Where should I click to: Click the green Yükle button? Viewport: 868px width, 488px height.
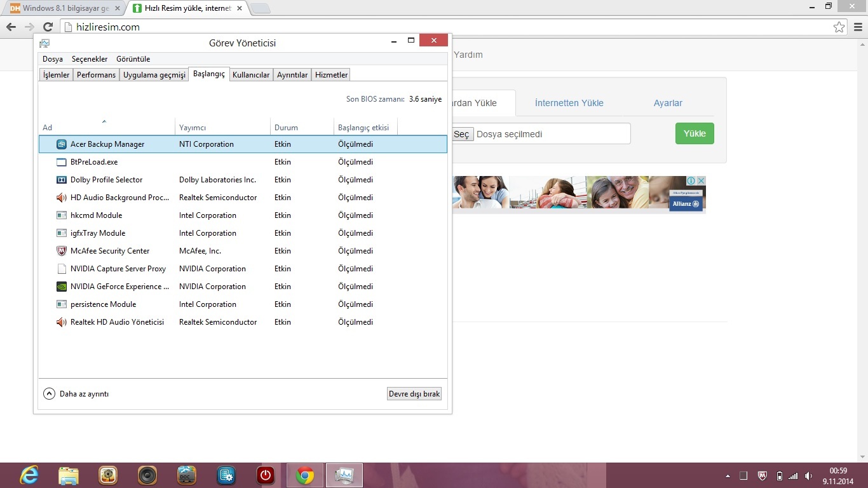click(695, 133)
